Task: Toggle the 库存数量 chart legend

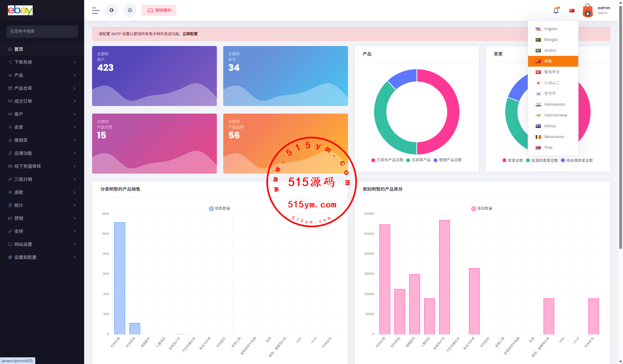Action: pyautogui.click(x=482, y=208)
